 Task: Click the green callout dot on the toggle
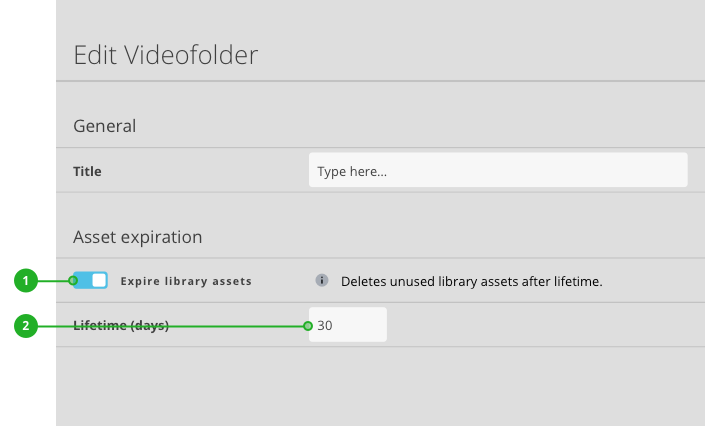[x=73, y=281]
